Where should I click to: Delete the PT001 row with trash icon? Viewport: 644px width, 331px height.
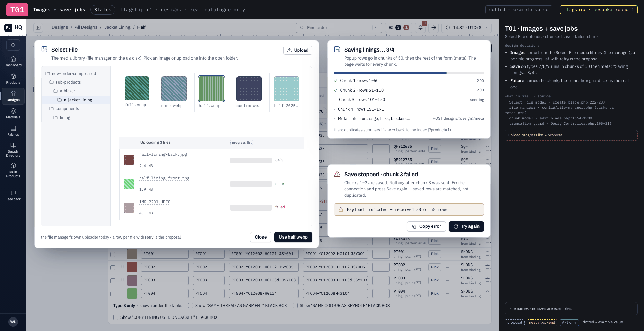(x=488, y=254)
